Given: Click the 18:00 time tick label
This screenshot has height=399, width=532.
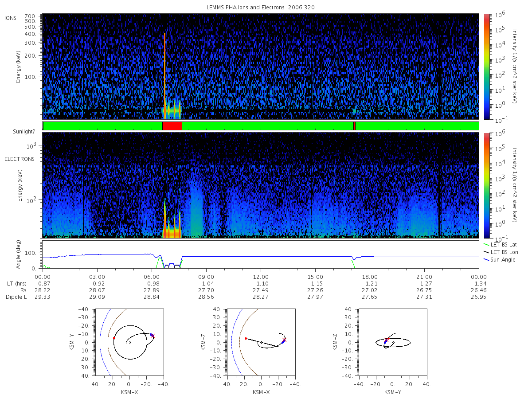Looking at the screenshot, I should coord(370,276).
